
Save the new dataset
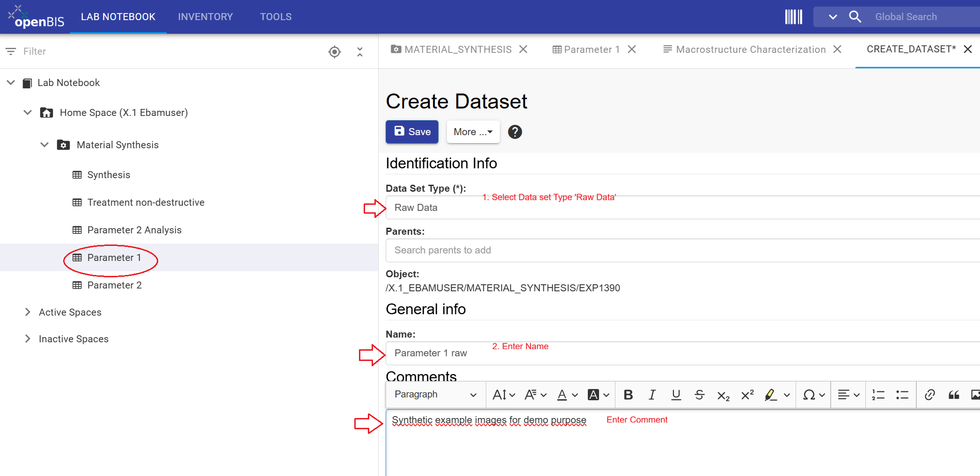tap(412, 132)
